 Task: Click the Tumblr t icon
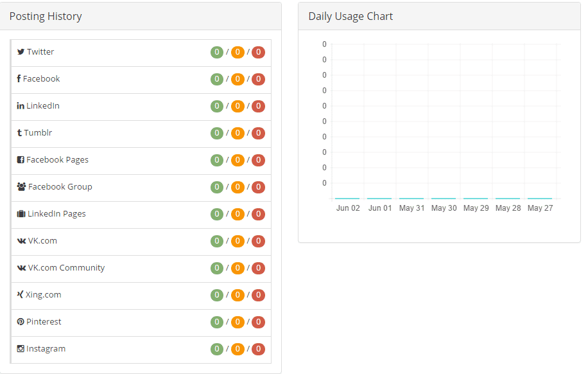19,133
